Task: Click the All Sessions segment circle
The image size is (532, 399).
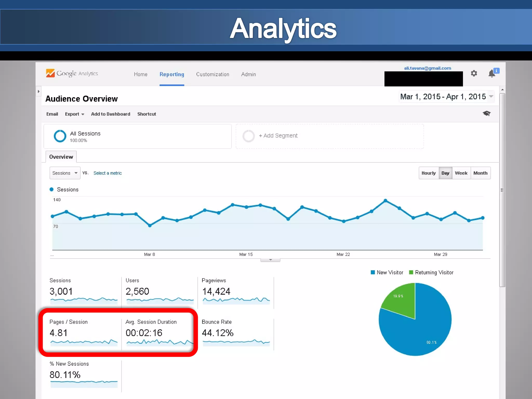Action: (60, 136)
